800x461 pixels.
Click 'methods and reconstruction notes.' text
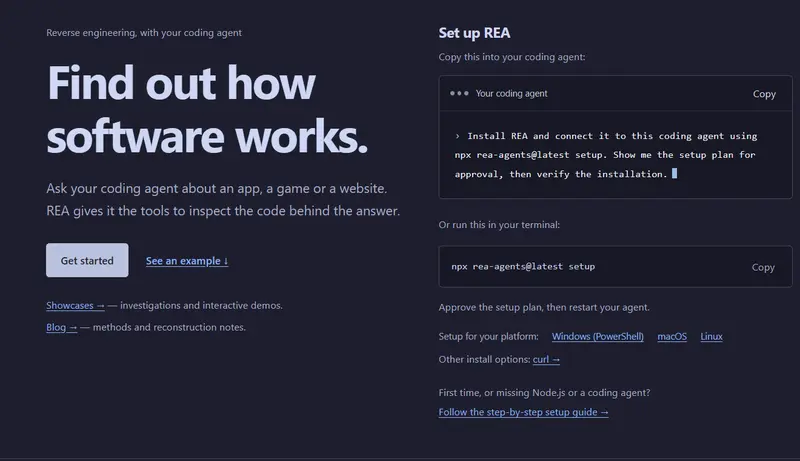point(169,327)
